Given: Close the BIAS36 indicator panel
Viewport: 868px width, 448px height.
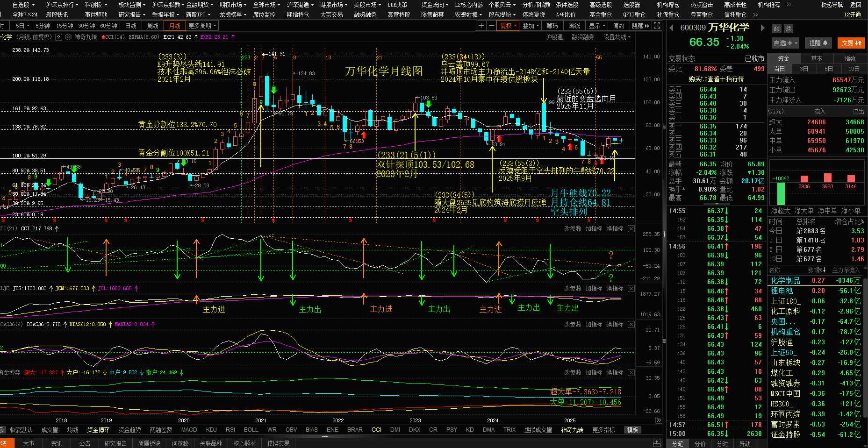Looking at the screenshot, I should [631, 324].
